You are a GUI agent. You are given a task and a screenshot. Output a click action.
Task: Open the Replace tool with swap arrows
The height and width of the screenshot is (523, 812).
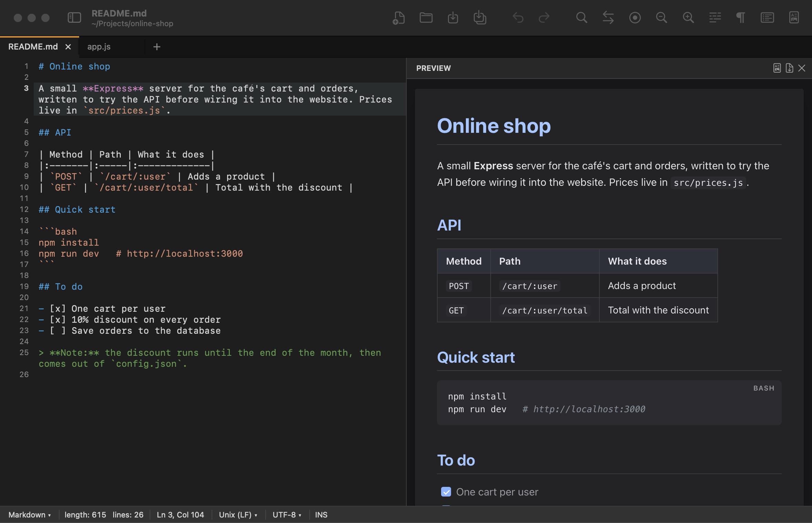point(608,18)
